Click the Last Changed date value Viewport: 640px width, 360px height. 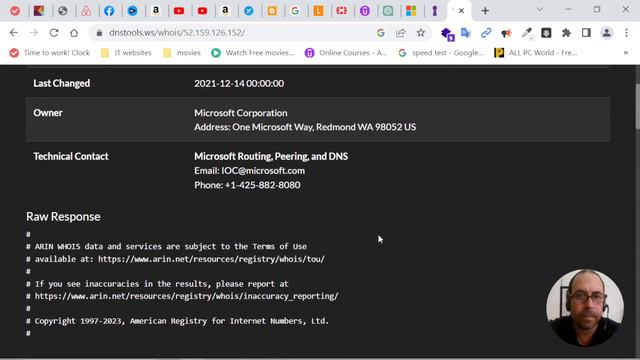239,83
